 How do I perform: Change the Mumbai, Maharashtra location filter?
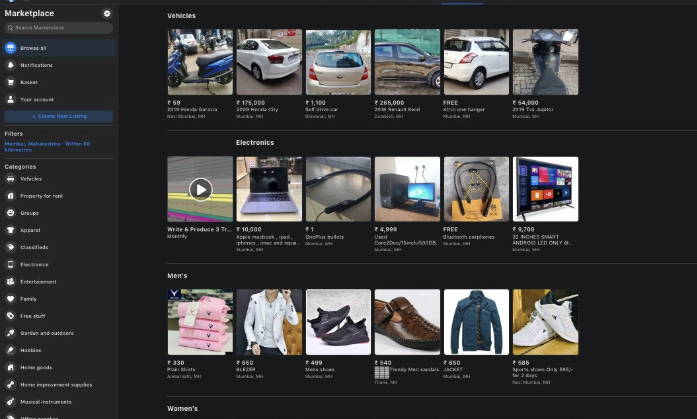pos(47,147)
